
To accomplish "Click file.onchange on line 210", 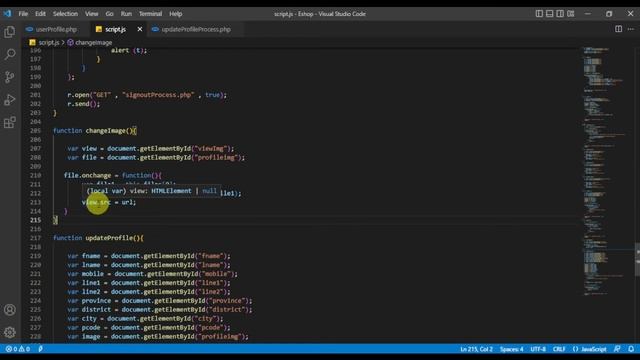I will 87,176.
